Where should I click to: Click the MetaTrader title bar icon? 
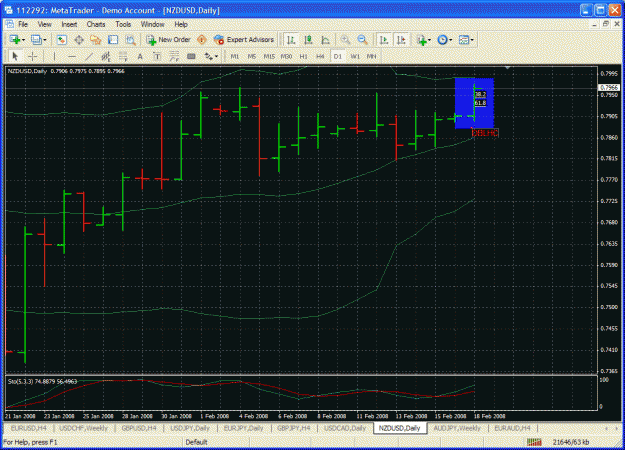click(x=8, y=10)
